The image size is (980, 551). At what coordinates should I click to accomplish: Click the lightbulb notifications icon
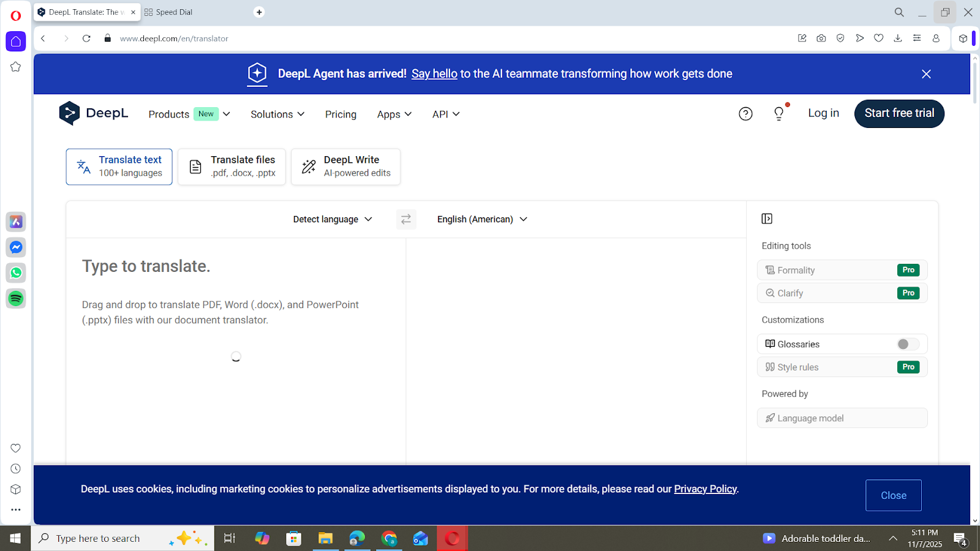(778, 114)
